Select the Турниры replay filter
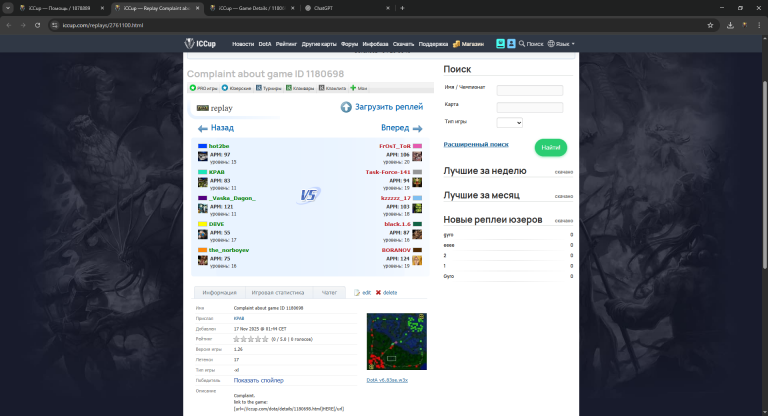Image resolution: width=768 pixels, height=416 pixels. tap(269, 88)
